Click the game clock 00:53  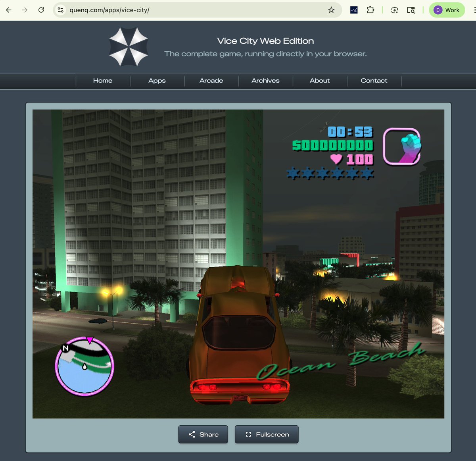pos(350,132)
